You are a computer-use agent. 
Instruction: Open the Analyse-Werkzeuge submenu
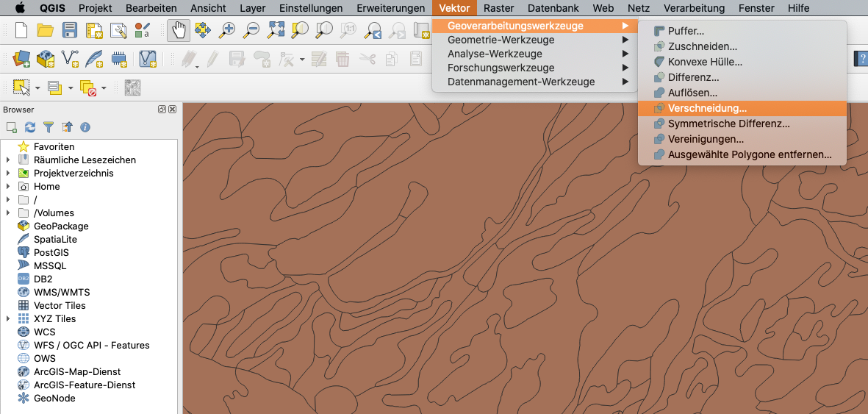[495, 54]
